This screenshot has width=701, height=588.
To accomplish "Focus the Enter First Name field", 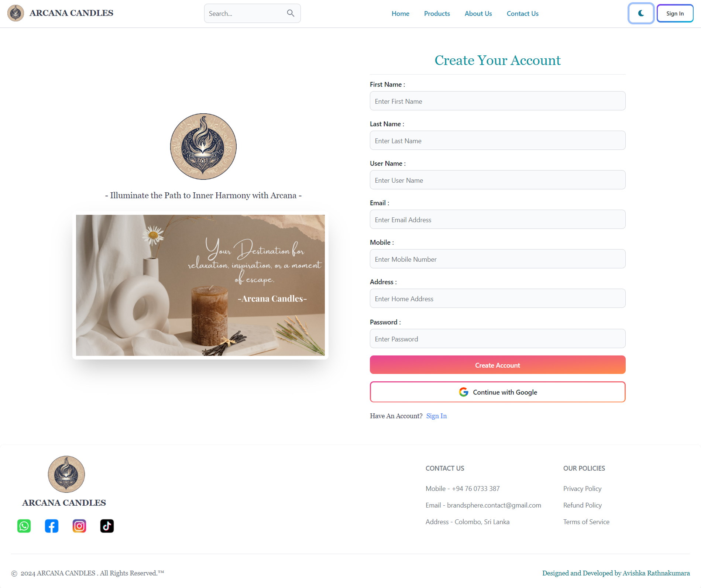I will pyautogui.click(x=497, y=101).
